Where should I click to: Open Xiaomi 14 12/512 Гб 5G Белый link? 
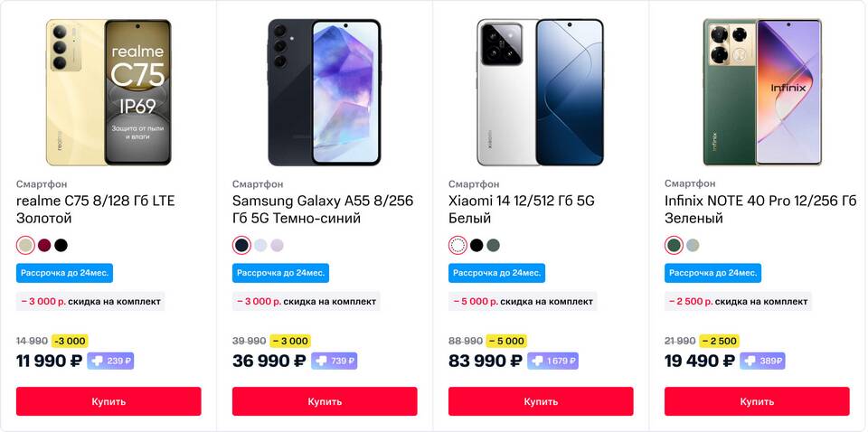(520, 209)
